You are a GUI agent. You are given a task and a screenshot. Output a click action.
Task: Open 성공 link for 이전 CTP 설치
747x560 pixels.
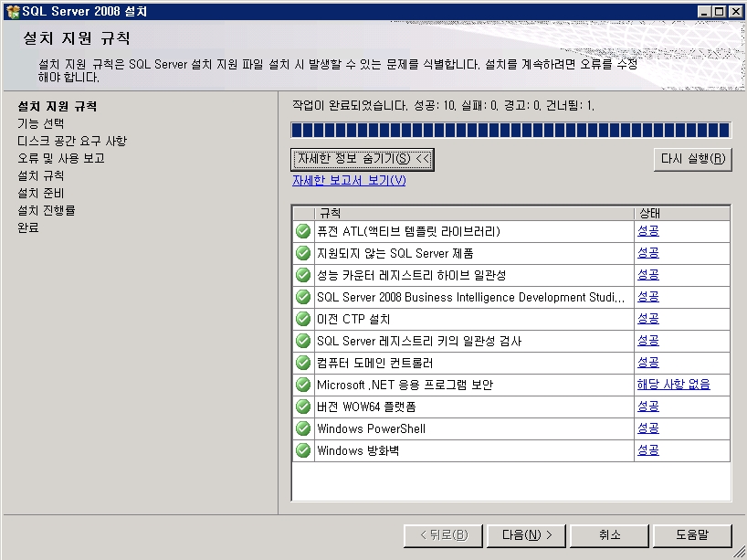[647, 319]
